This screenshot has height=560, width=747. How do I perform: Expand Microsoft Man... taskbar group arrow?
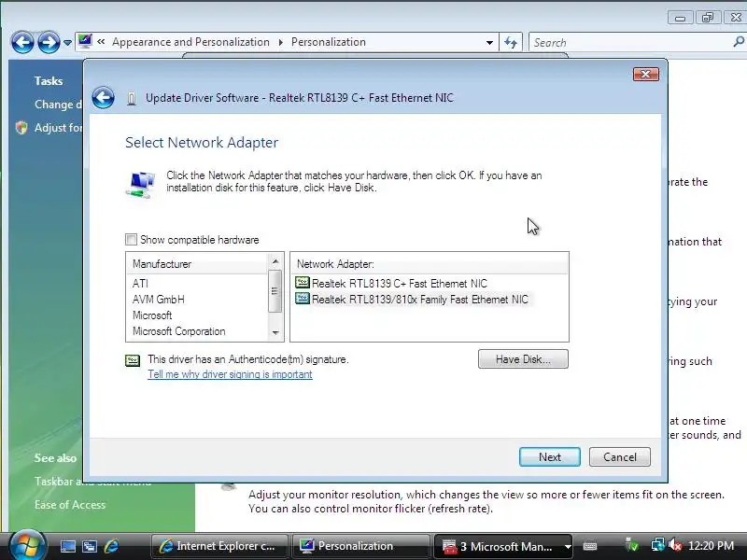568,547
